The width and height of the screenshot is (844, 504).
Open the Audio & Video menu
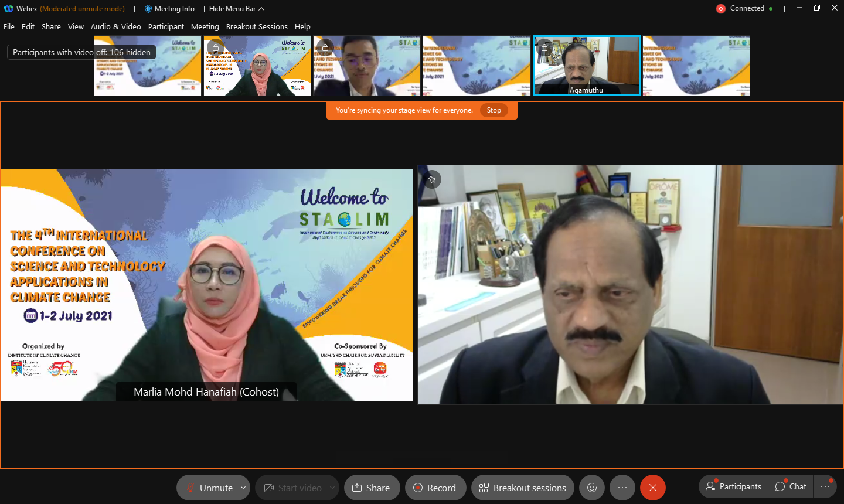coord(115,27)
